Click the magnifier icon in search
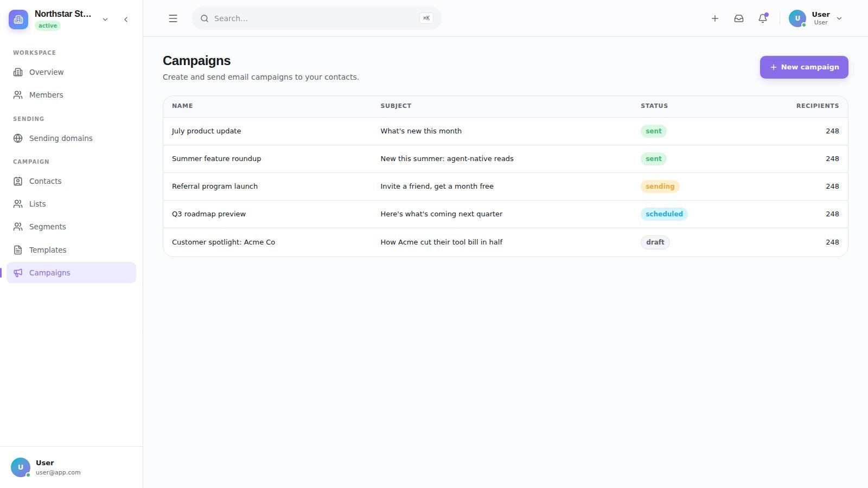 205,18
